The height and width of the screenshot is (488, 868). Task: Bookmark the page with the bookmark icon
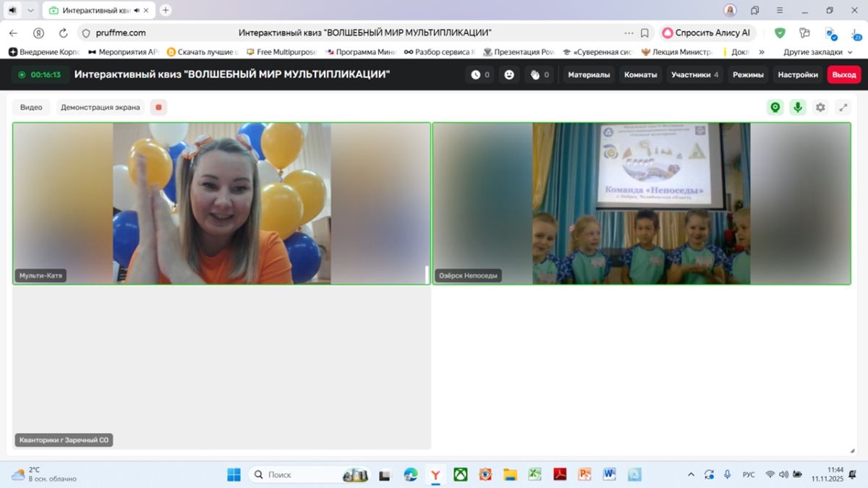644,33
